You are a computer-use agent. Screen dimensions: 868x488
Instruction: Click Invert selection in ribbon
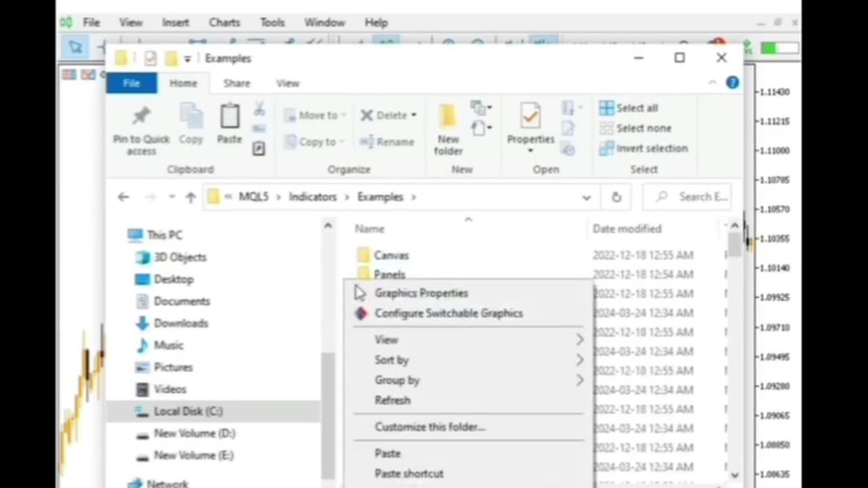click(643, 148)
